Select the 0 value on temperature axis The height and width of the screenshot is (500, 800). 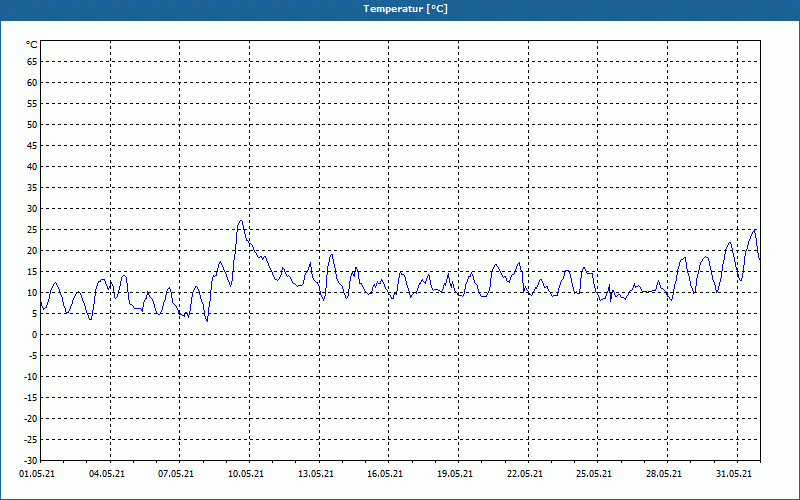(x=35, y=335)
